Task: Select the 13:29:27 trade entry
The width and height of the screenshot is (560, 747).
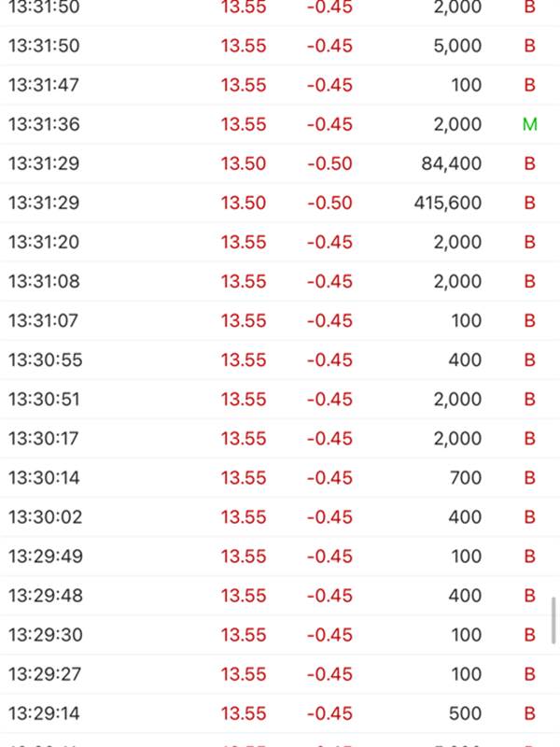Action: pos(280,674)
